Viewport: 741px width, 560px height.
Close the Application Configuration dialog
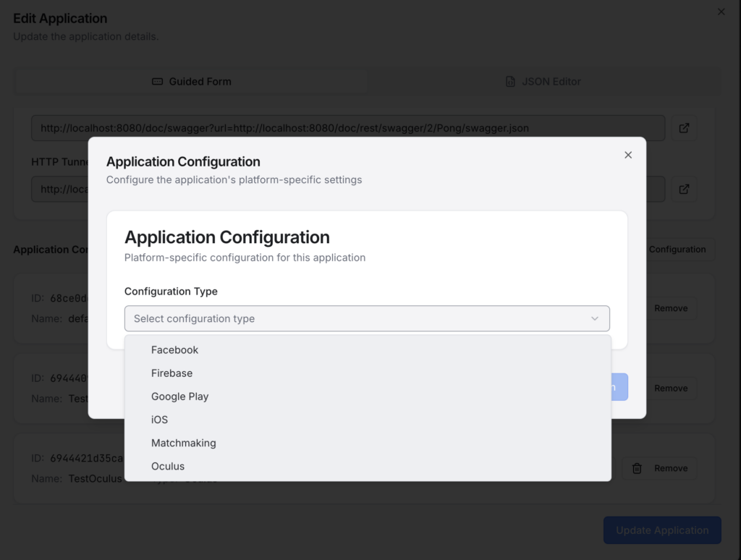628,155
